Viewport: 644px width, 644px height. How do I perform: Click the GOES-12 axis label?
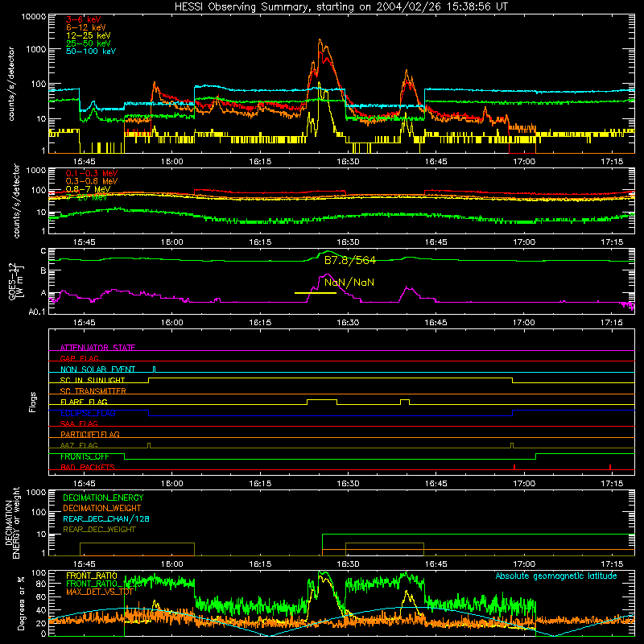16,282
